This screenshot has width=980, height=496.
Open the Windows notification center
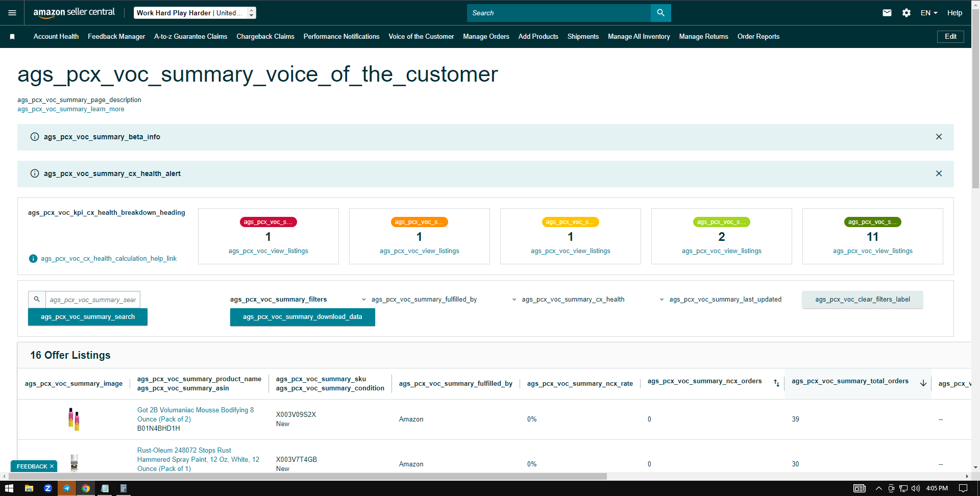[963, 488]
